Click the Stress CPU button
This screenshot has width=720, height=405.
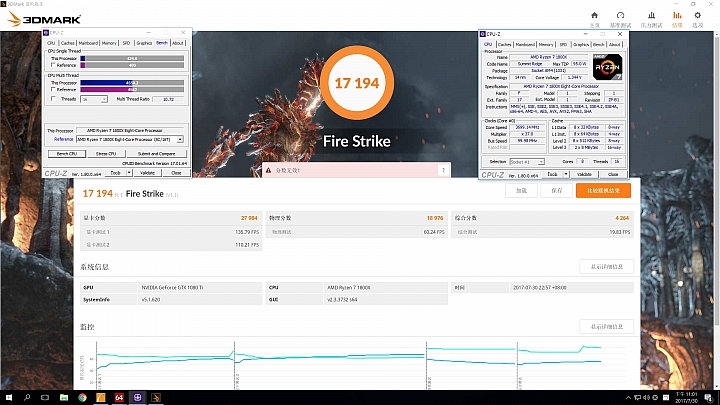pyautogui.click(x=106, y=154)
